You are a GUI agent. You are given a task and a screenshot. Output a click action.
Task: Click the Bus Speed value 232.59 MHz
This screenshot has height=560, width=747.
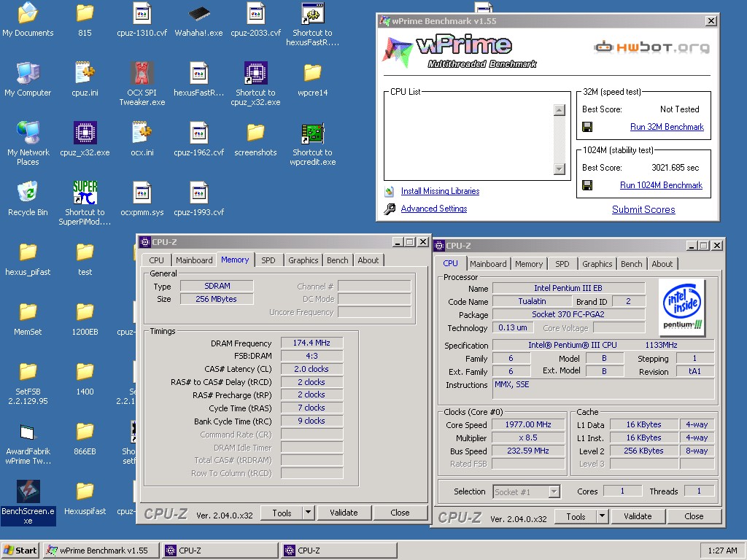coord(528,451)
